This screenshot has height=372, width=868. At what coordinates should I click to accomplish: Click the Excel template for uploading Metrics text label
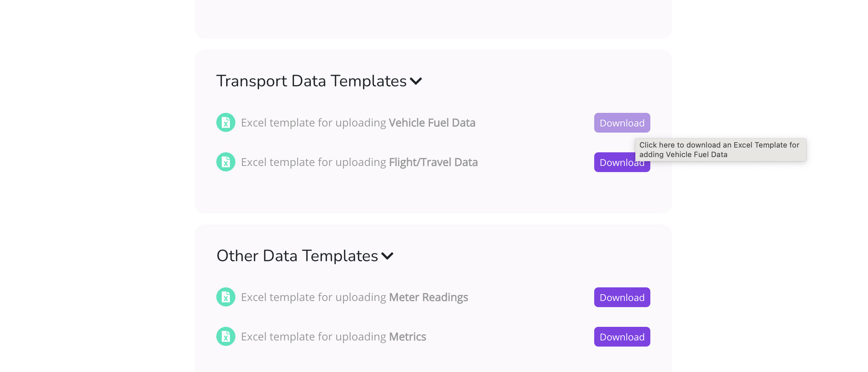[333, 336]
